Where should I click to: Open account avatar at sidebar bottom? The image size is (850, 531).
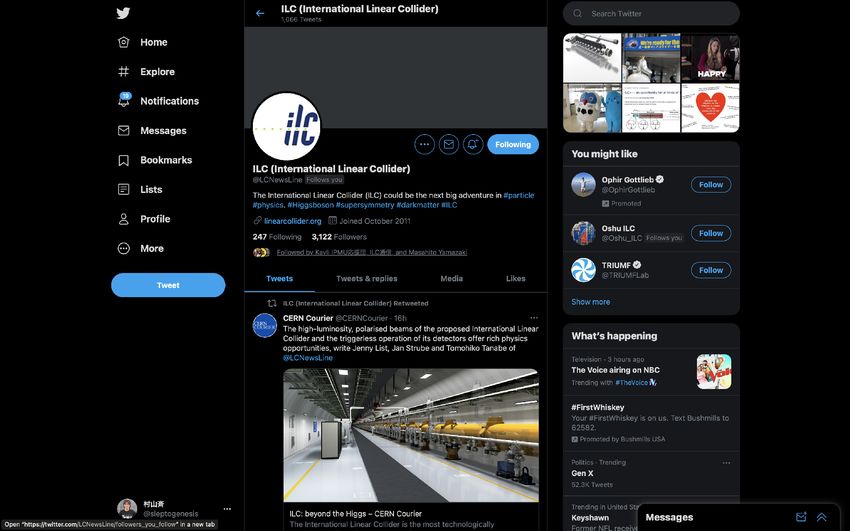127,509
